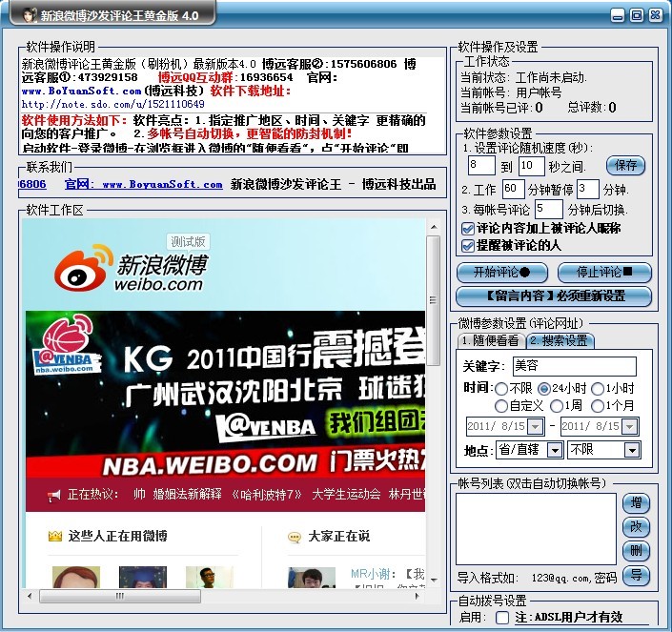Viewport: 672px width, 632px height.
Task: Click 【留言内容】必须重新设置 button
Action: (554, 296)
